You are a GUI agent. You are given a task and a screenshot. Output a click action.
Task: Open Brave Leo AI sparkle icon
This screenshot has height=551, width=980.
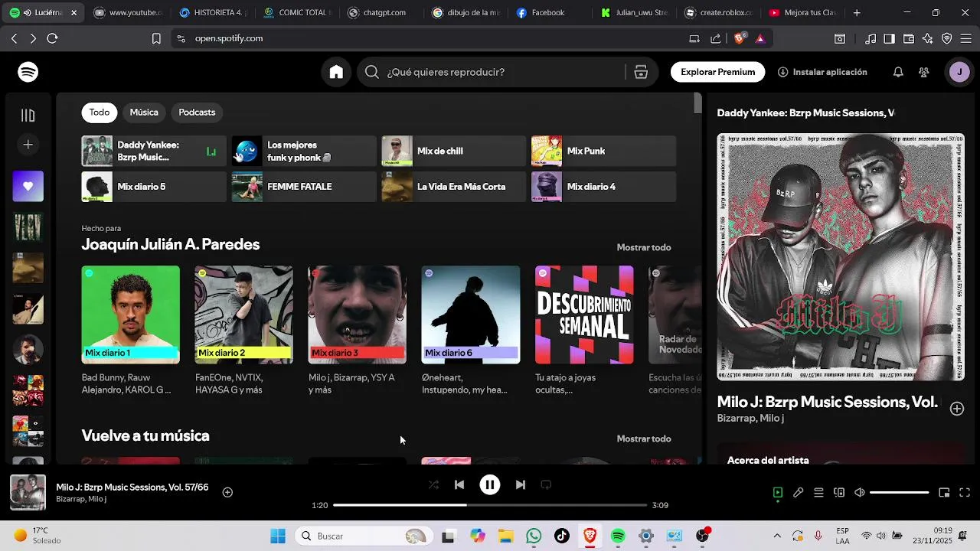(x=927, y=38)
